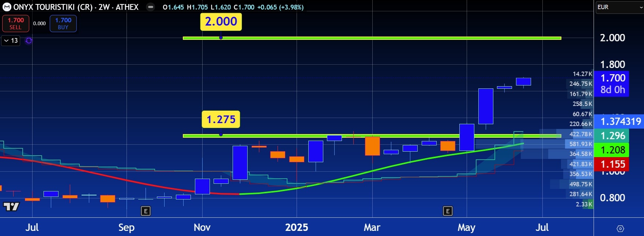Viewport: 644px width, 236px height.
Task: Click the earnings E marker near September
Action: coord(146,211)
